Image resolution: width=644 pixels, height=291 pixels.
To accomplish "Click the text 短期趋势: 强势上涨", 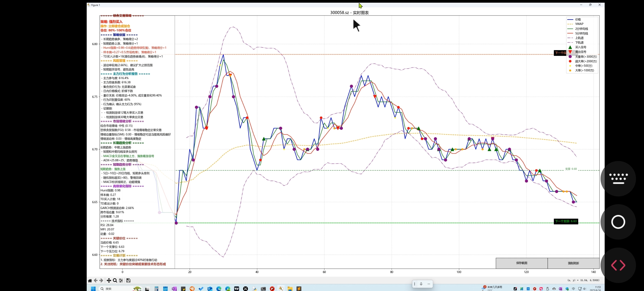I will (x=113, y=169).
